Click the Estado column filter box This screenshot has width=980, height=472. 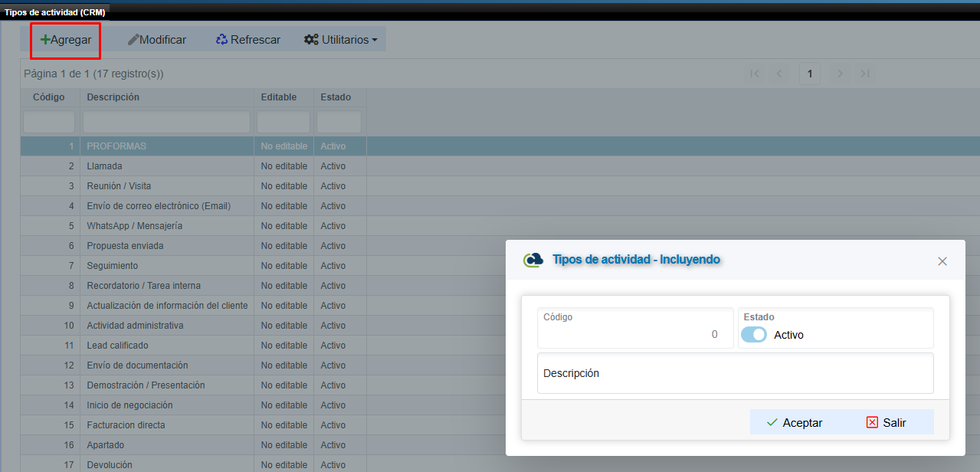pos(339,122)
